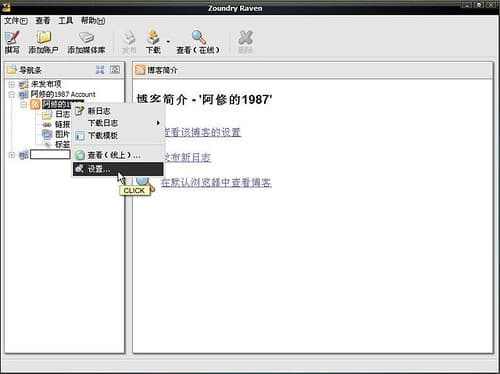Close the Zoundry Raven window
This screenshot has width=500, height=374.
point(492,5)
